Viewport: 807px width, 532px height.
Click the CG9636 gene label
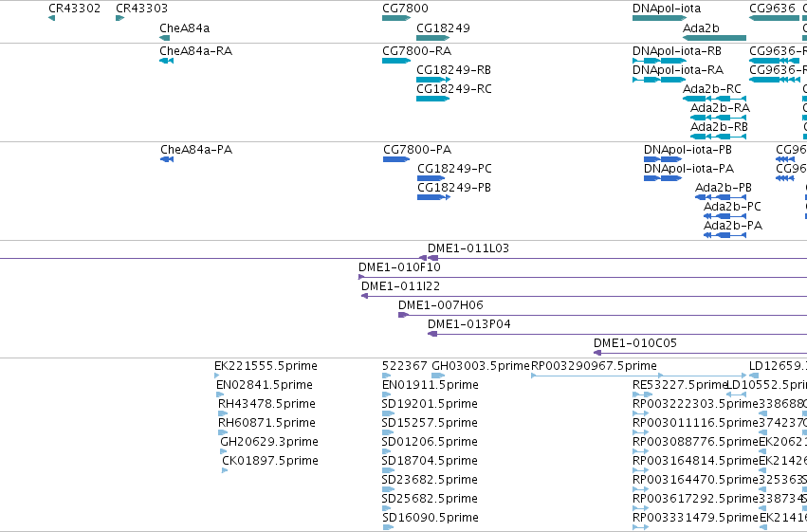pyautogui.click(x=772, y=9)
